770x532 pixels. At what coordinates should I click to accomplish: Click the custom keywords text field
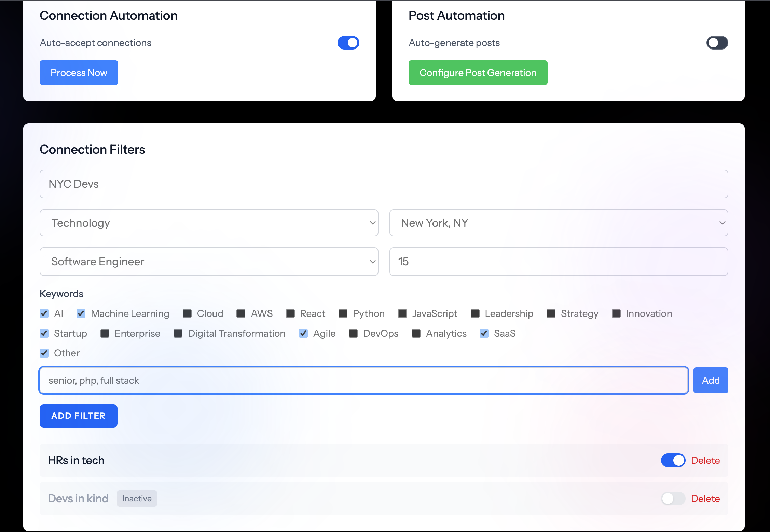coord(363,380)
